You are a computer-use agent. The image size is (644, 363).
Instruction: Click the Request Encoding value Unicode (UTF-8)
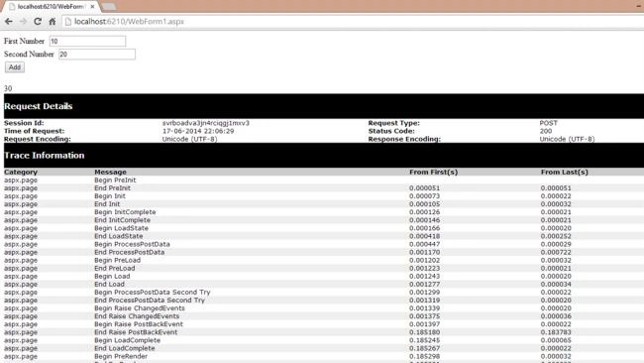[190, 139]
